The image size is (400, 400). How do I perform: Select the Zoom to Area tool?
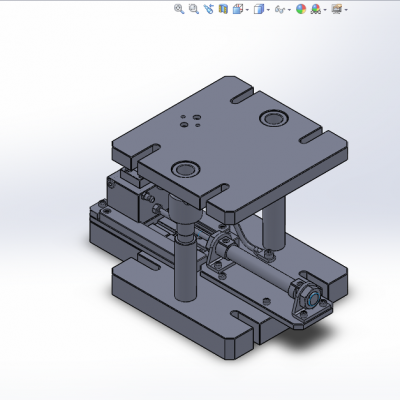click(x=194, y=9)
